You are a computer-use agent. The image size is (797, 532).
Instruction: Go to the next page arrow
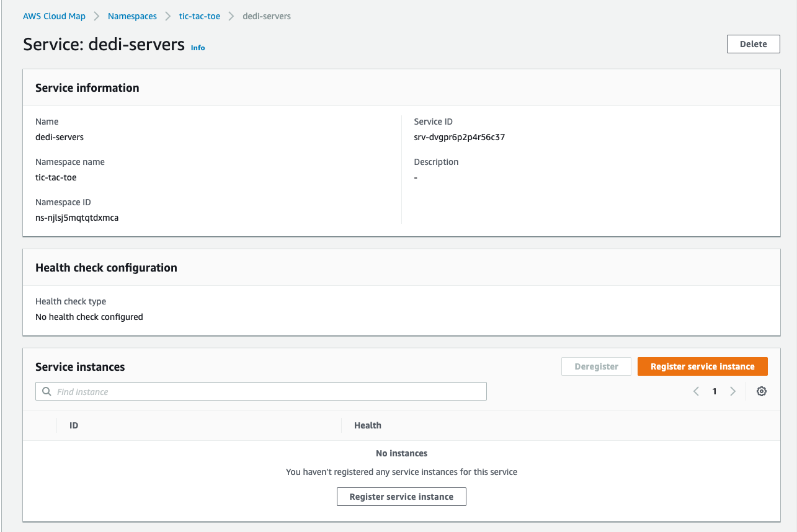coord(732,391)
